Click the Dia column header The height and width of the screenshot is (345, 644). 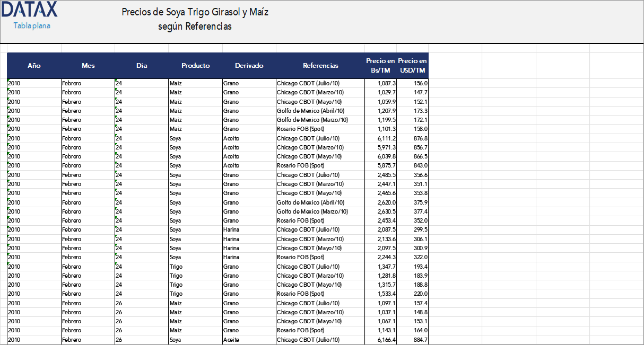pos(142,66)
